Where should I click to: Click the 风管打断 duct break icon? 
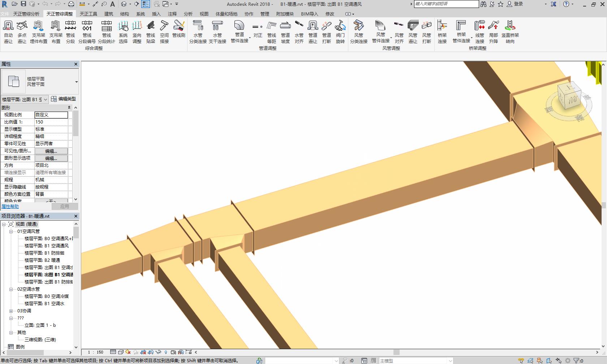point(426,32)
